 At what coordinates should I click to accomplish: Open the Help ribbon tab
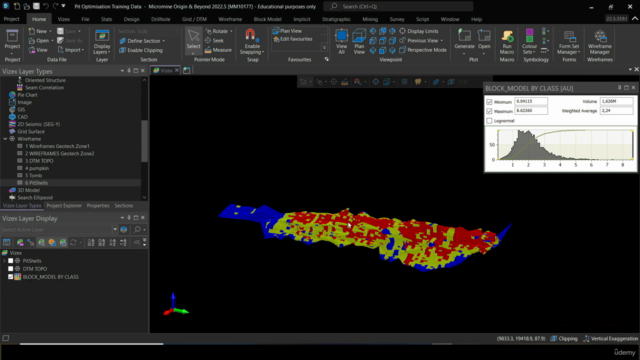click(x=476, y=19)
